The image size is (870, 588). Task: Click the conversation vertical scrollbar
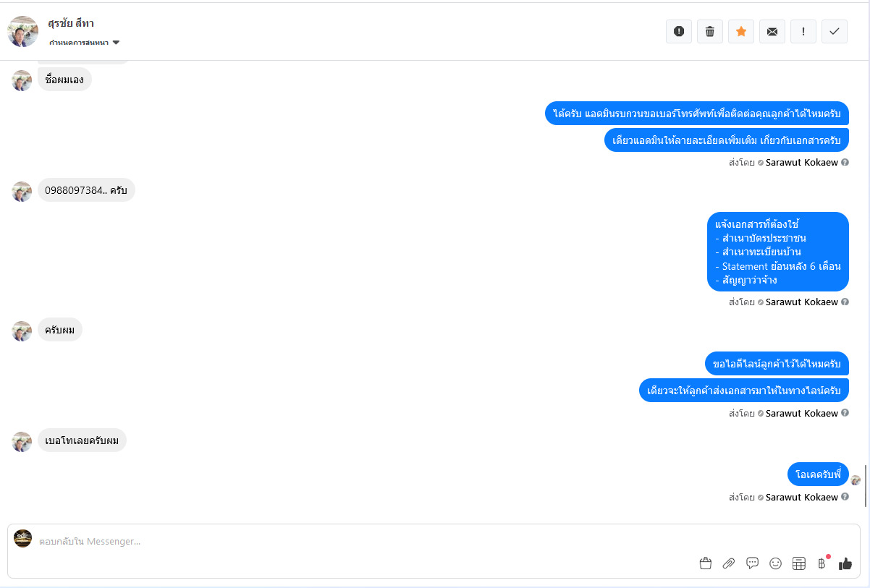(x=866, y=486)
